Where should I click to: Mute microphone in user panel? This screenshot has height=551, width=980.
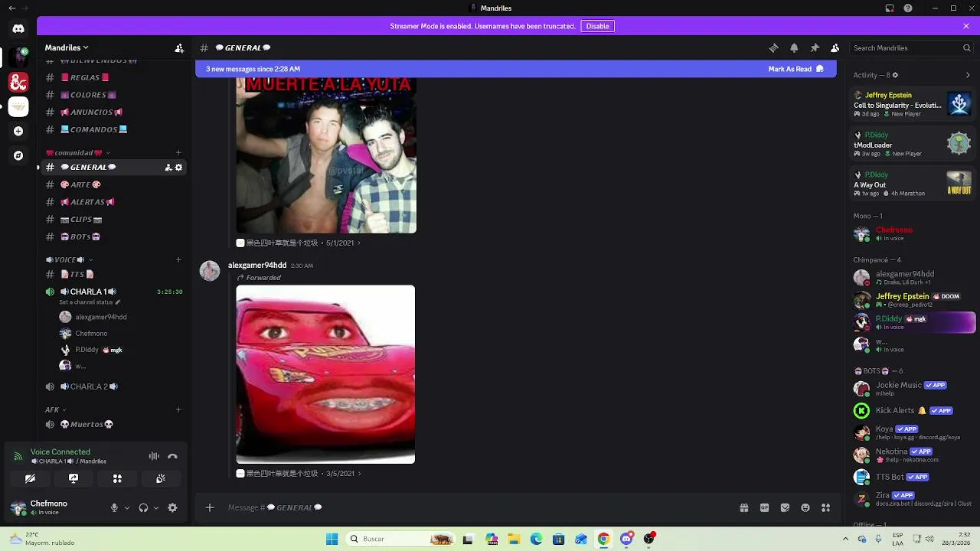pyautogui.click(x=114, y=507)
